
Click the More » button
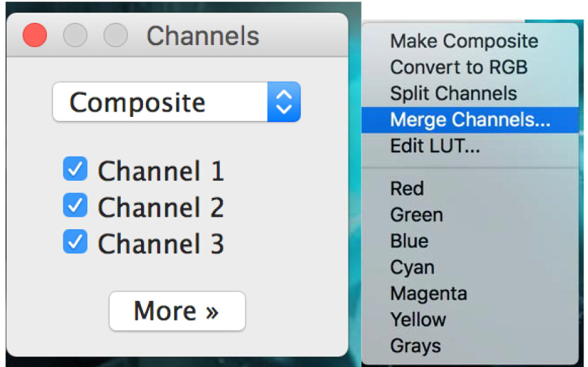(178, 311)
